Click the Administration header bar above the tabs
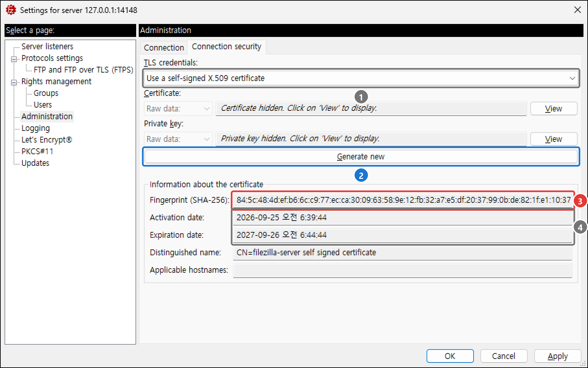This screenshot has height=368, width=588. (x=361, y=30)
